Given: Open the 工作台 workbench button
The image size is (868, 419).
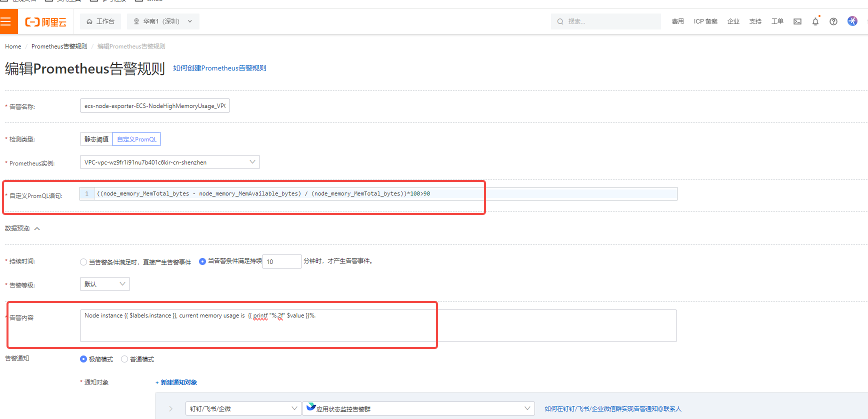Looking at the screenshot, I should tap(100, 21).
